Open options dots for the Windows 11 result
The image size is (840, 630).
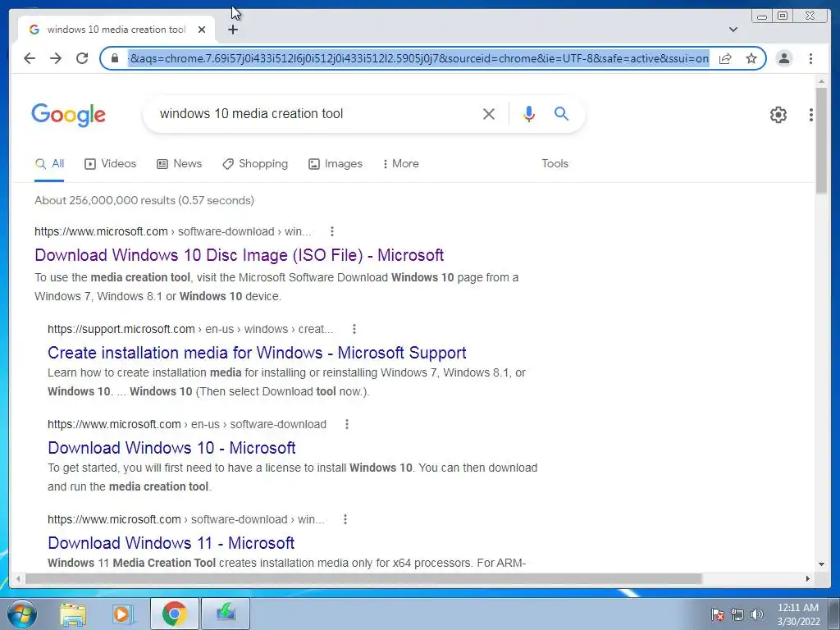(345, 519)
